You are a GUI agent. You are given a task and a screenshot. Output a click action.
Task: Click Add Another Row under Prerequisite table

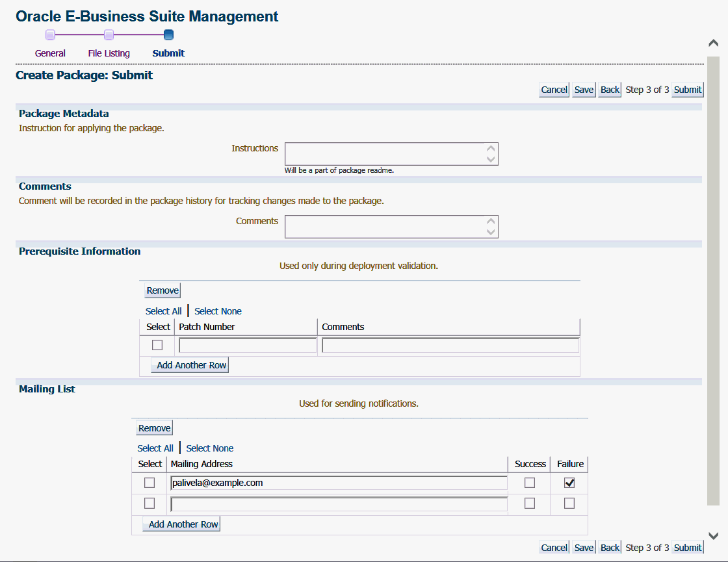click(x=190, y=365)
